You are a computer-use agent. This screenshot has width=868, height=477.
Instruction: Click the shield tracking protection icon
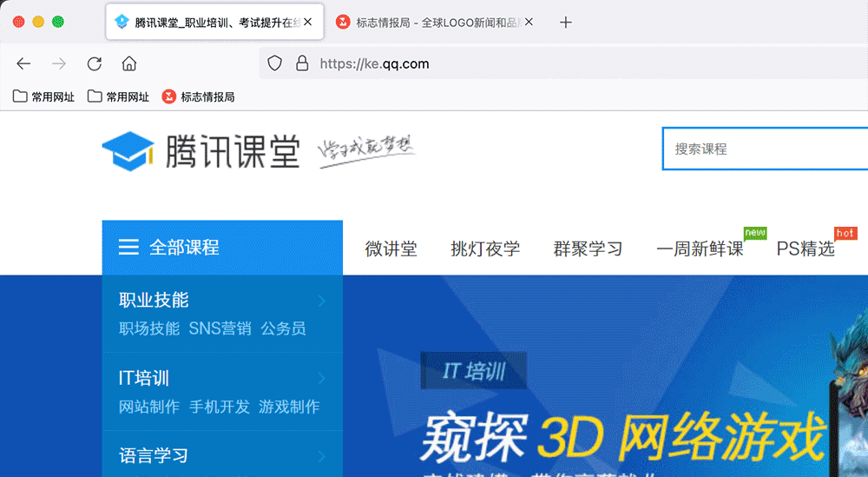click(x=274, y=63)
